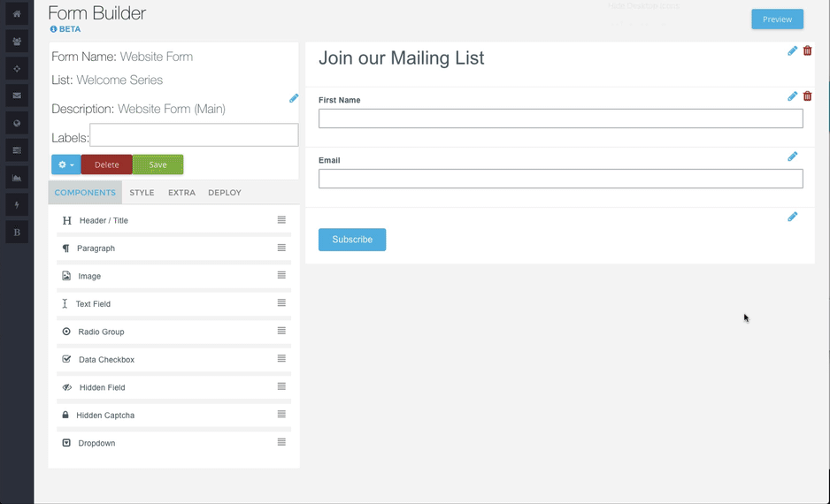
Task: Click the Labels input field
Action: pos(194,135)
